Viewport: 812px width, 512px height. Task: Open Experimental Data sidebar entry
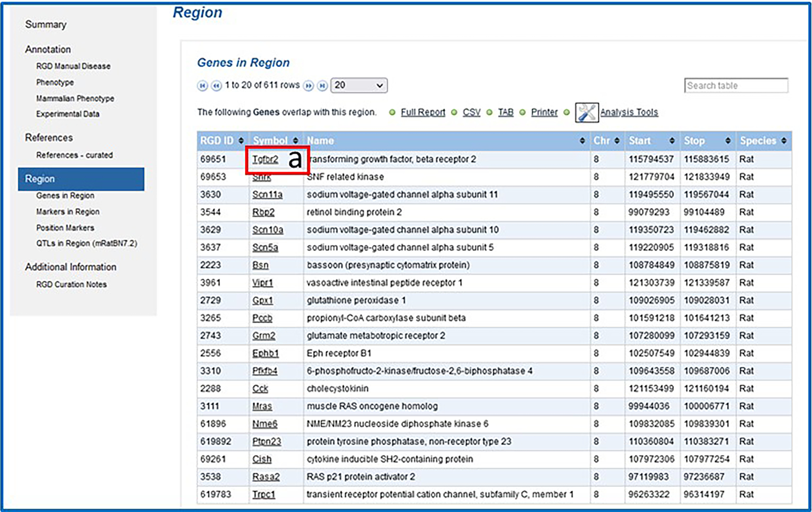coord(68,114)
